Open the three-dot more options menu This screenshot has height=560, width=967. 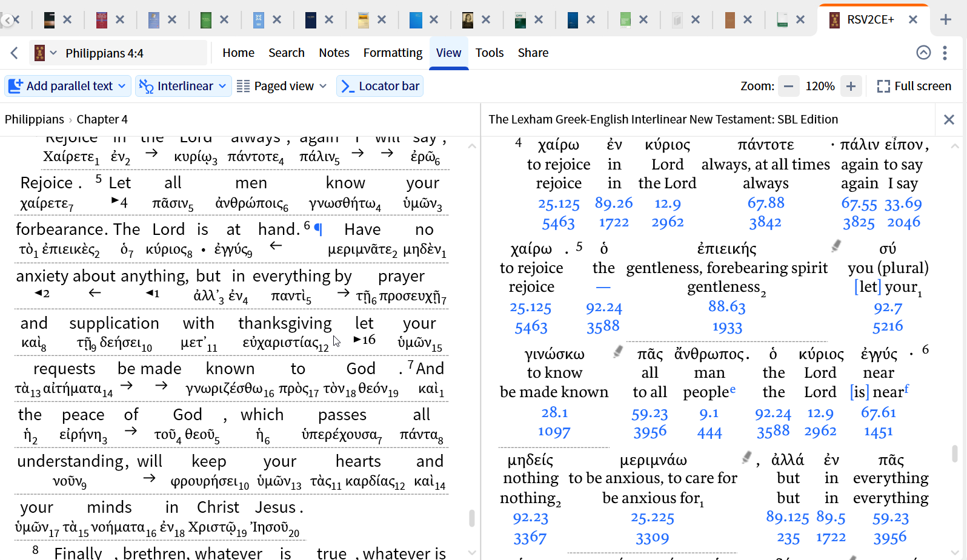(x=945, y=53)
